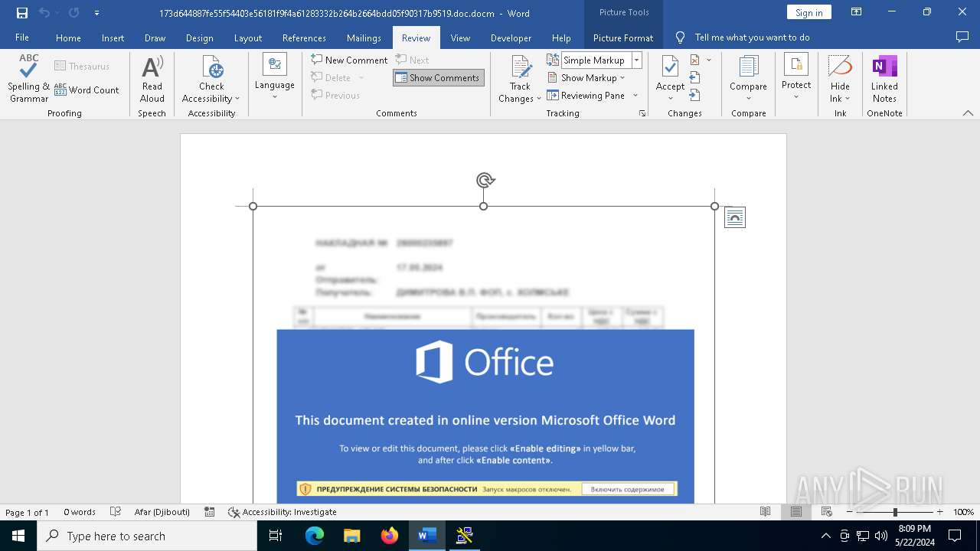Open Linked Notes in OneNote

(x=884, y=78)
